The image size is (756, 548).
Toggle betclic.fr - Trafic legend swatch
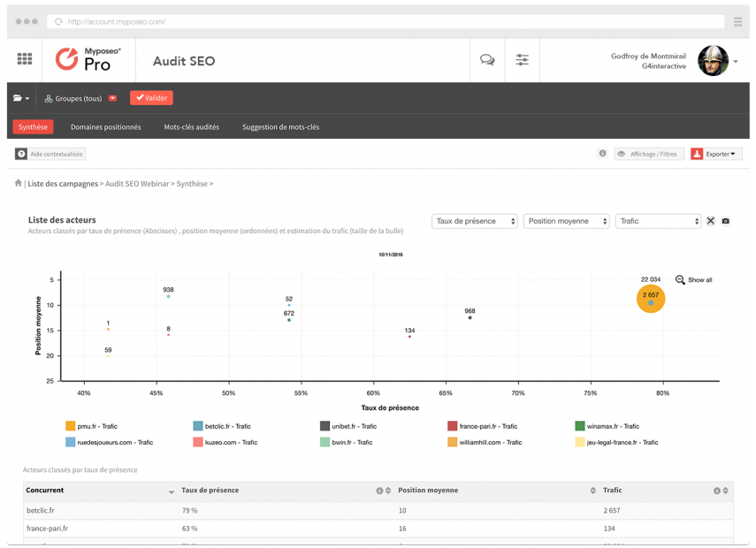(198, 426)
